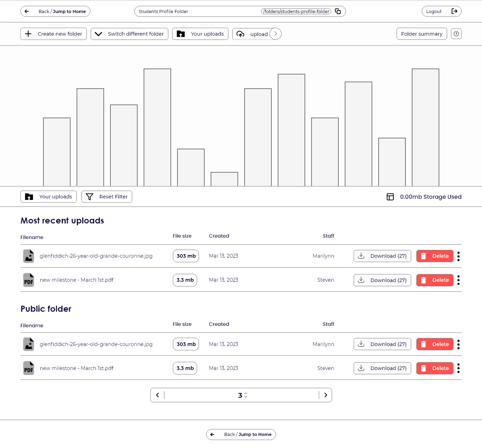Open the Folder summary
The image size is (482, 448).
pos(421,34)
